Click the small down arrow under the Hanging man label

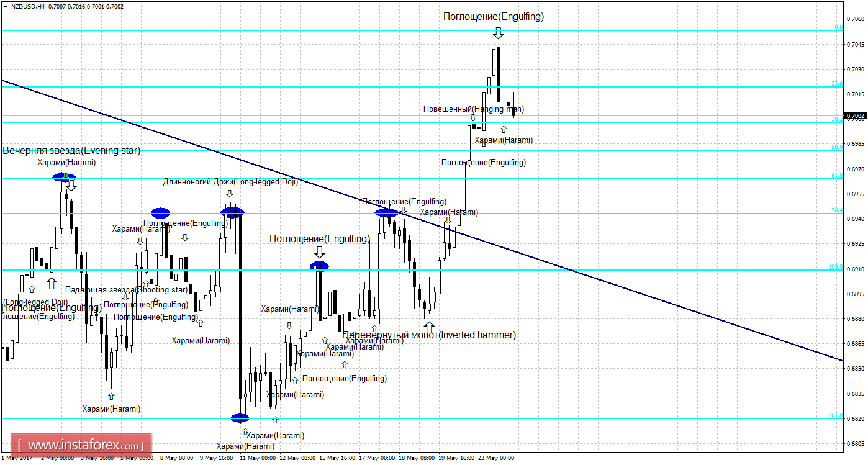pyautogui.click(x=472, y=117)
